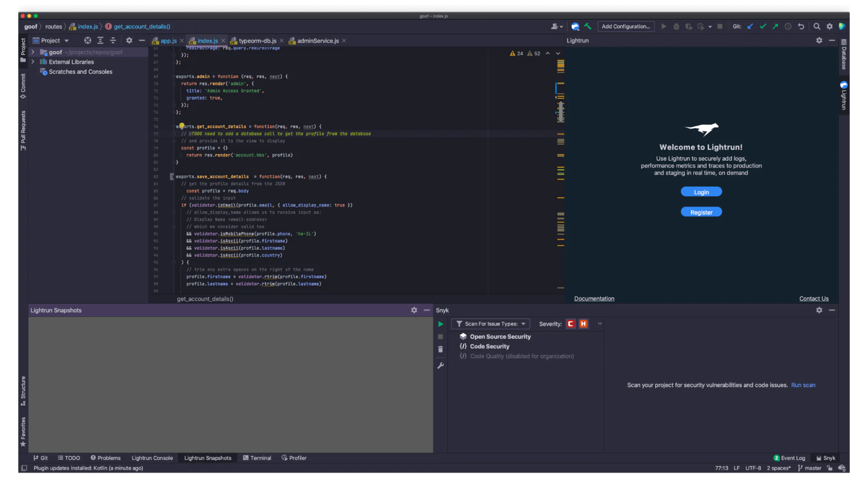
Task: Open Snyk panel gear options
Action: 819,310
